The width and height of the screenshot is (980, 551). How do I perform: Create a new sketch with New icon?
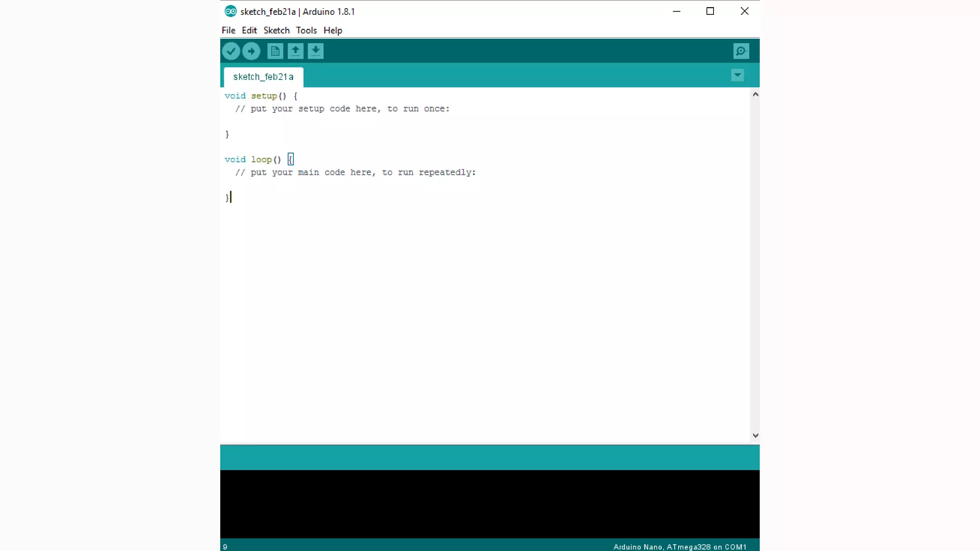[x=275, y=51]
